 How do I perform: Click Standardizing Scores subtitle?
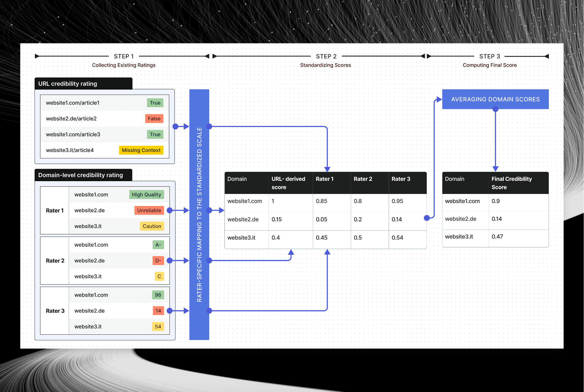pyautogui.click(x=325, y=65)
